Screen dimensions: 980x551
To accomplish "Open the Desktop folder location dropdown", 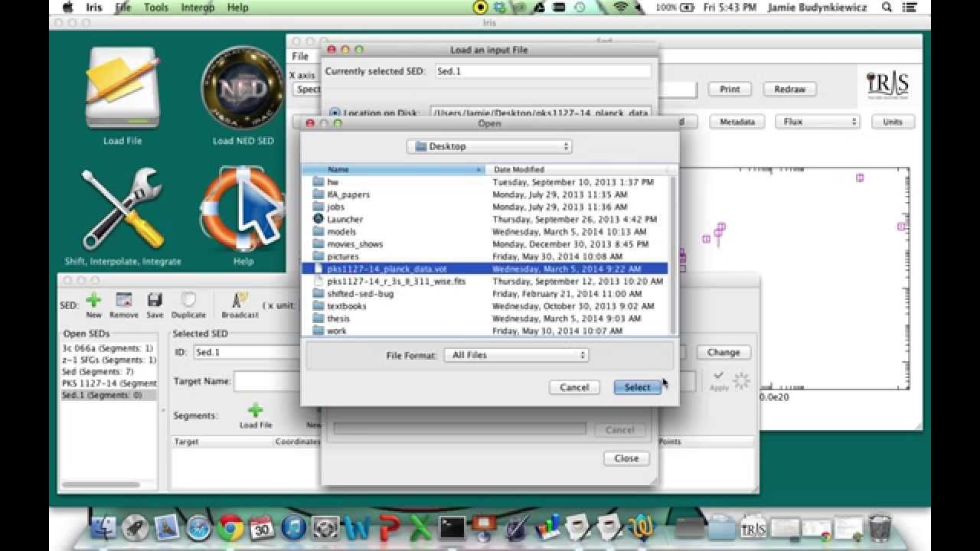I will 489,146.
